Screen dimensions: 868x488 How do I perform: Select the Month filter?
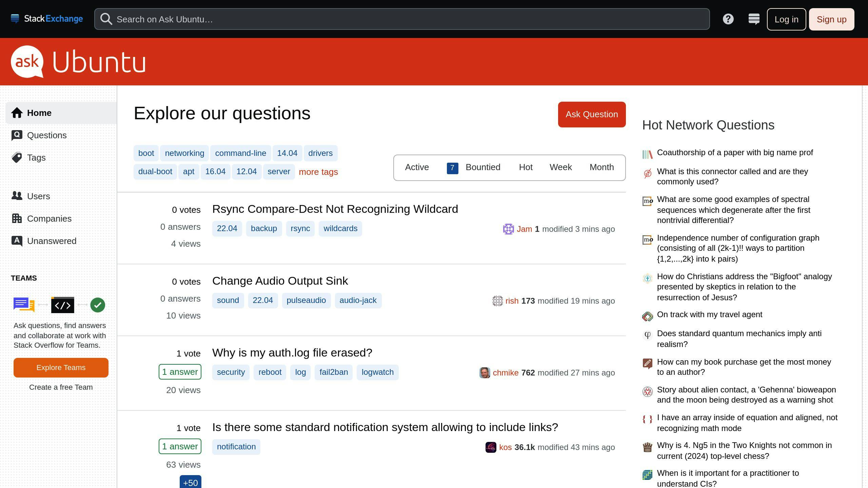pyautogui.click(x=601, y=167)
